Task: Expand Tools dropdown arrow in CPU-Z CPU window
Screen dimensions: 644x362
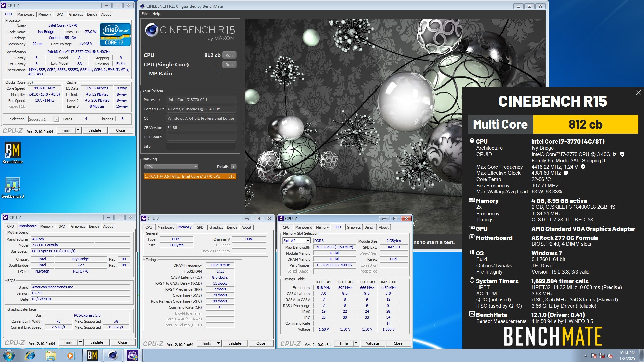Action: [x=78, y=130]
